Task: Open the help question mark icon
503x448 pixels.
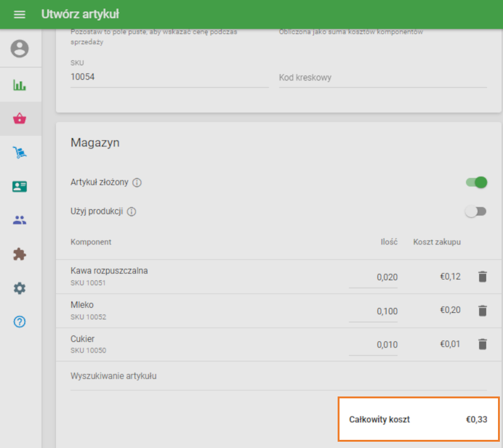Action: pos(20,322)
